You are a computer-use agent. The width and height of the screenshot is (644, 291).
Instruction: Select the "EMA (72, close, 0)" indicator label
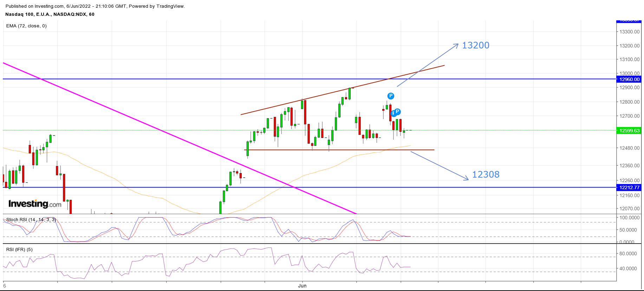(26, 26)
